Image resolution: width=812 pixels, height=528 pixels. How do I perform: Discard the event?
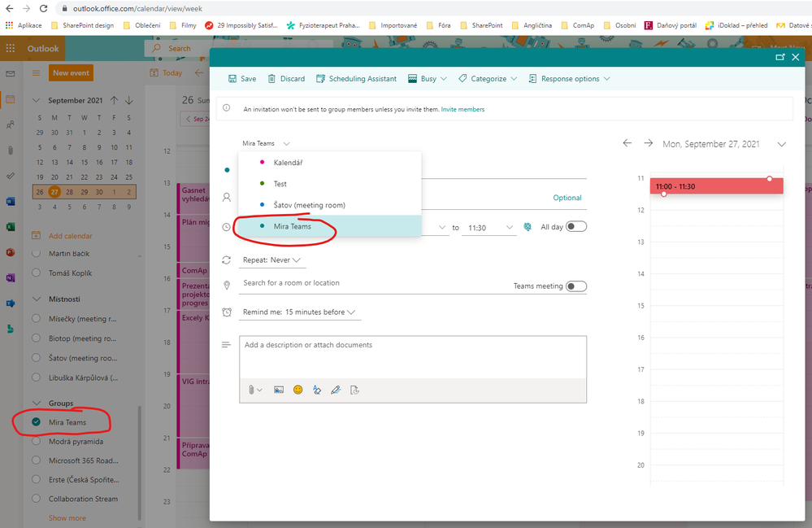286,79
